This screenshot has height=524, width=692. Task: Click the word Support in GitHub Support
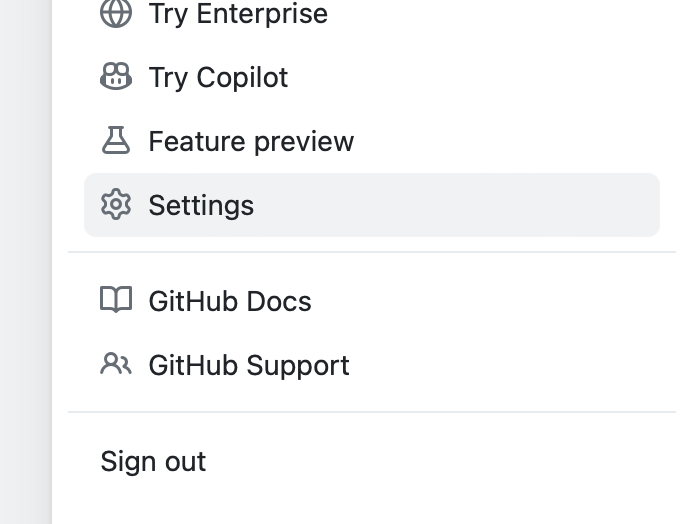(x=298, y=366)
